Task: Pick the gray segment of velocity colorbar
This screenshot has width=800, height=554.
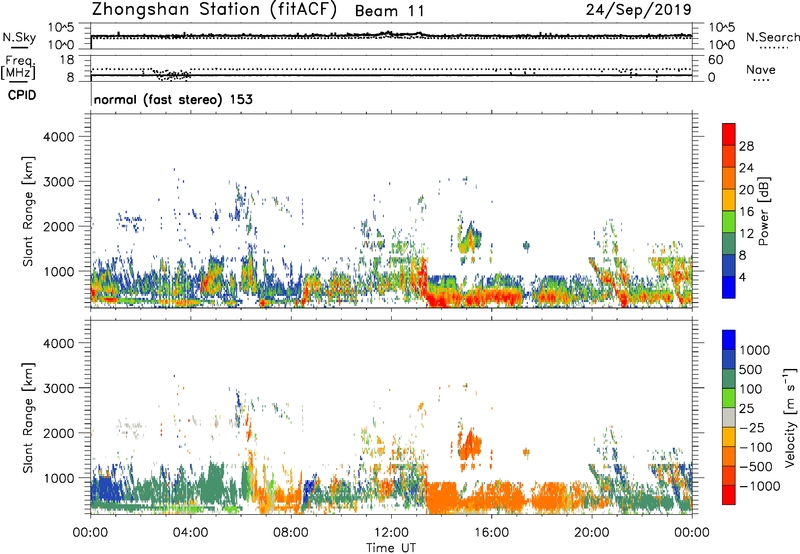Action: [x=729, y=418]
